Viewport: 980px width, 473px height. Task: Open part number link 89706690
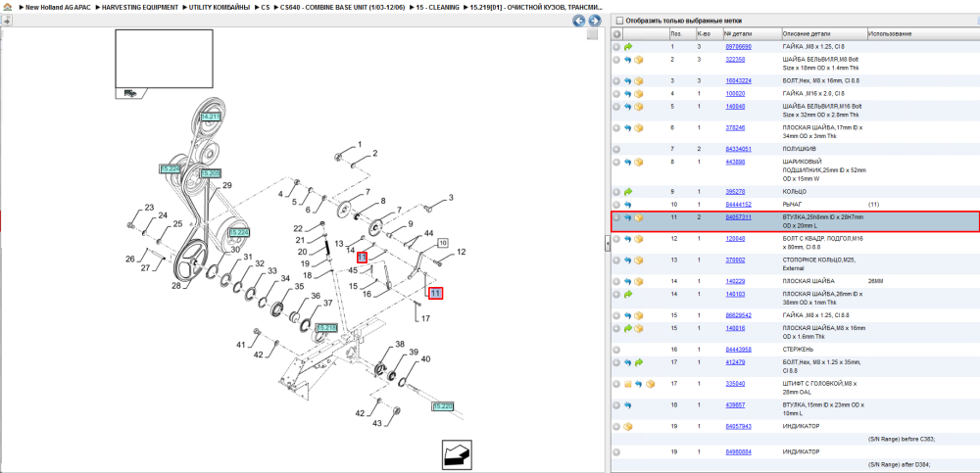(738, 47)
